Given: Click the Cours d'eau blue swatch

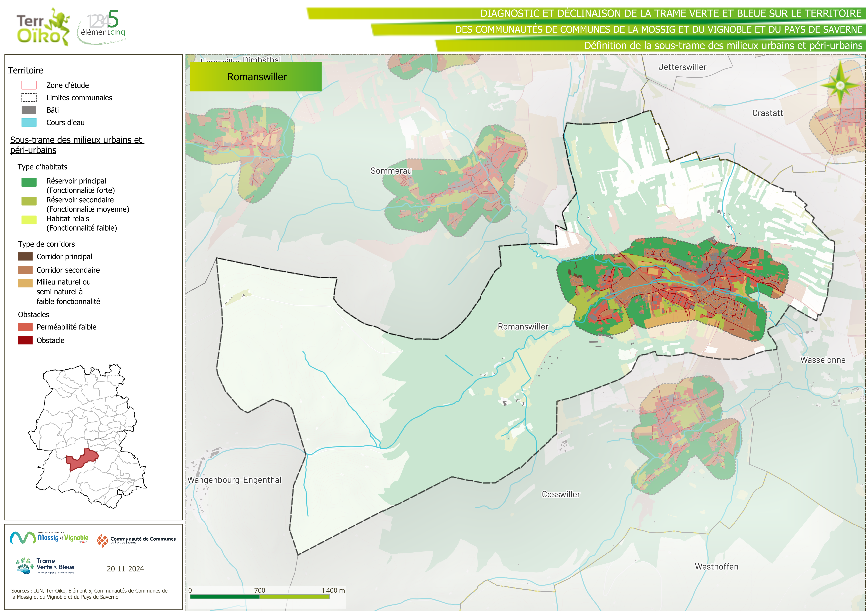Looking at the screenshot, I should (29, 123).
